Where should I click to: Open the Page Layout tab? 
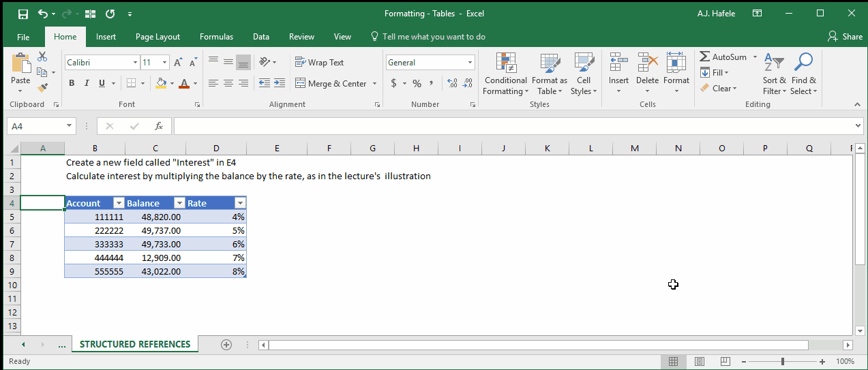pos(158,37)
